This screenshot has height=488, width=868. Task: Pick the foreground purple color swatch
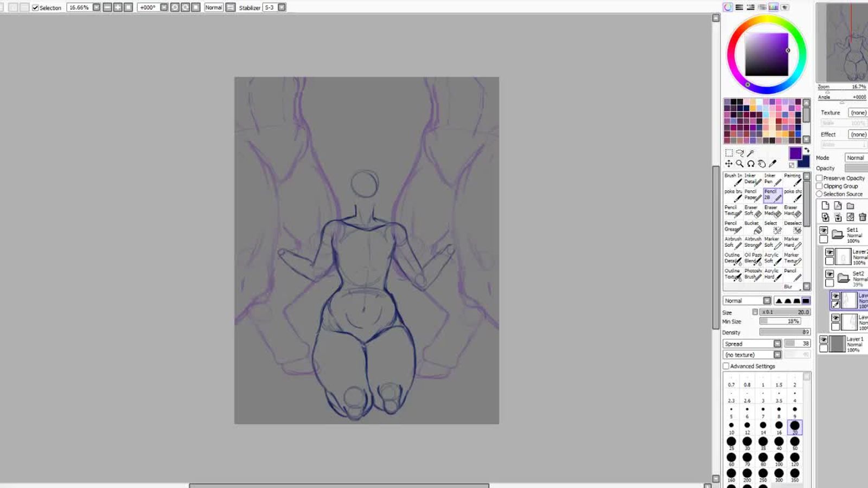pyautogui.click(x=795, y=153)
